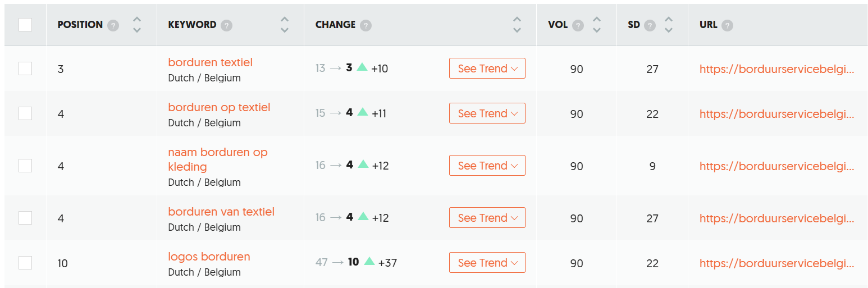This screenshot has width=868, height=288.
Task: Sort by the VOL column arrows
Action: [x=597, y=25]
